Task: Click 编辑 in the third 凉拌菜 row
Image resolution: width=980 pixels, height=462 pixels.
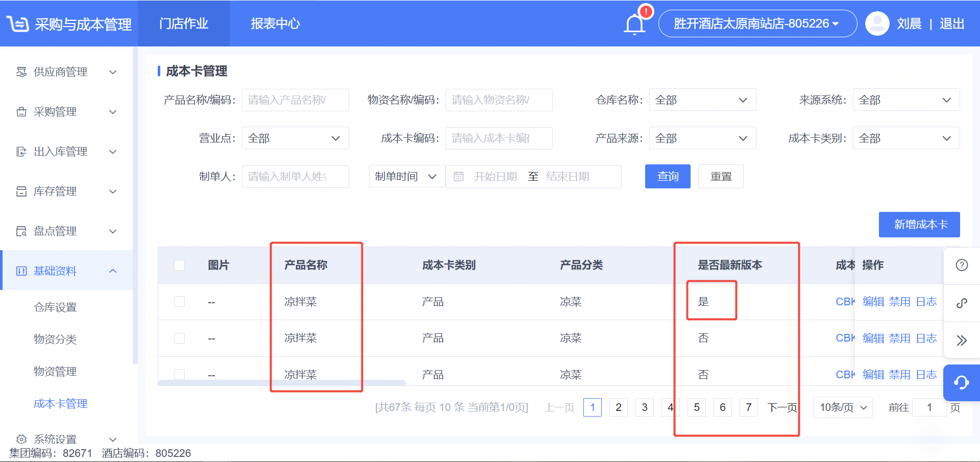Action: [x=873, y=374]
